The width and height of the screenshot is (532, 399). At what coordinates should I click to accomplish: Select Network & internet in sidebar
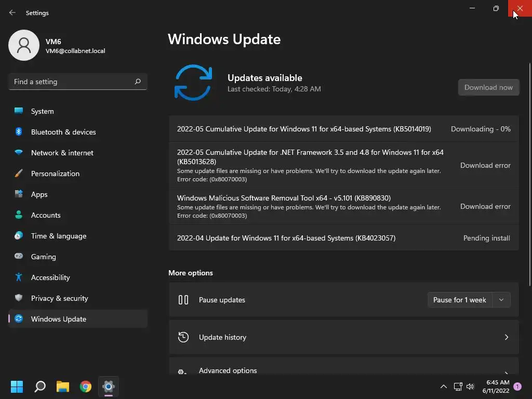tap(78, 153)
